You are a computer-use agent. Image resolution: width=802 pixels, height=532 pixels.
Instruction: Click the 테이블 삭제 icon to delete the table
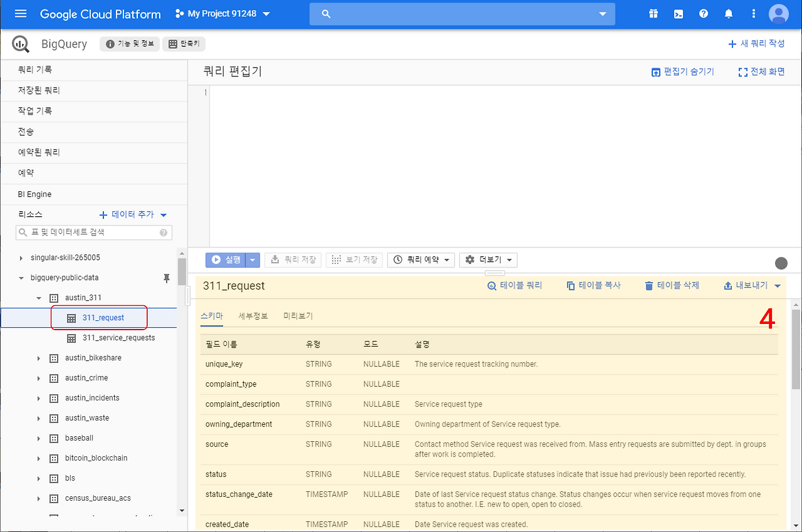click(649, 285)
